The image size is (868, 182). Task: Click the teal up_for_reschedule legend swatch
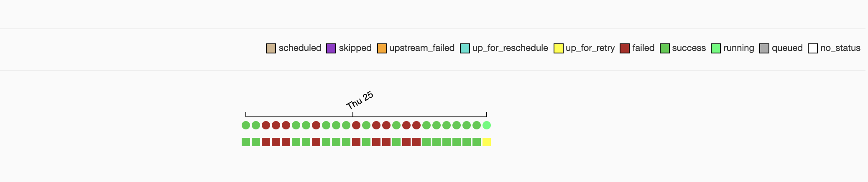(x=465, y=48)
